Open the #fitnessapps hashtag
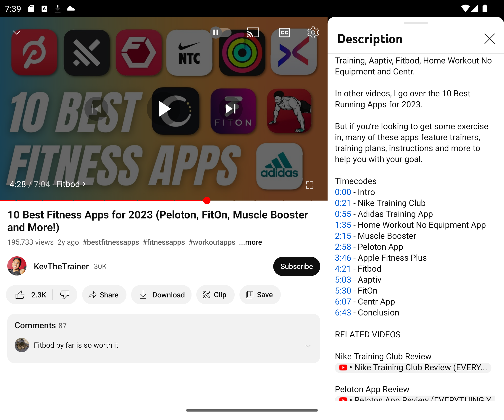The image size is (504, 420). tap(164, 242)
